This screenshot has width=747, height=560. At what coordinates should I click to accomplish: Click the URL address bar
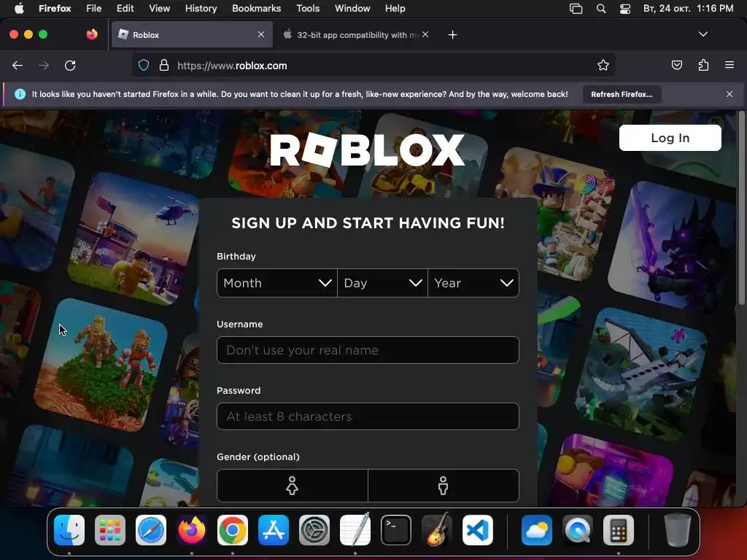tap(374, 66)
